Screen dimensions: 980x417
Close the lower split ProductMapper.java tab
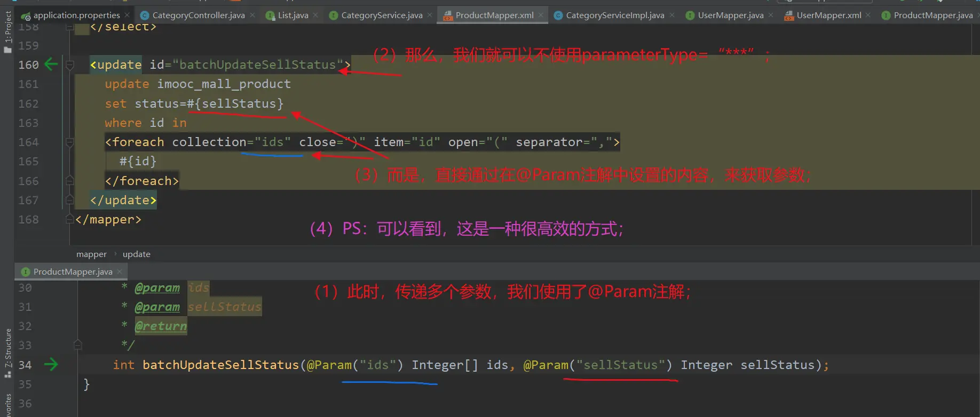point(120,271)
